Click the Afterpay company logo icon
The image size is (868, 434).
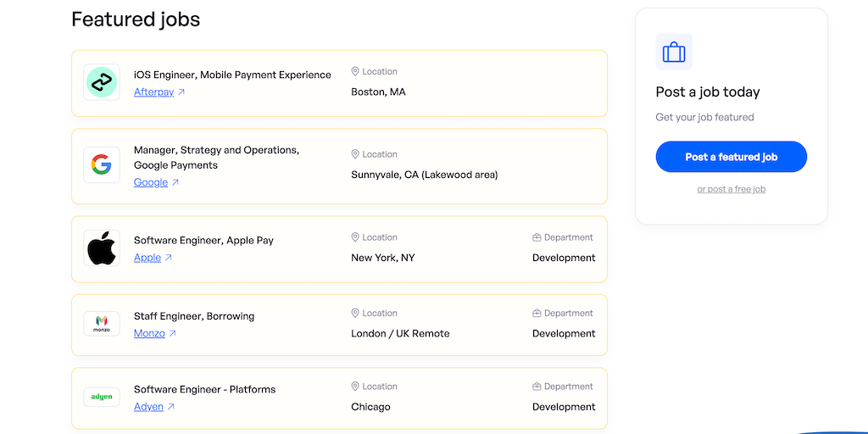coord(102,82)
